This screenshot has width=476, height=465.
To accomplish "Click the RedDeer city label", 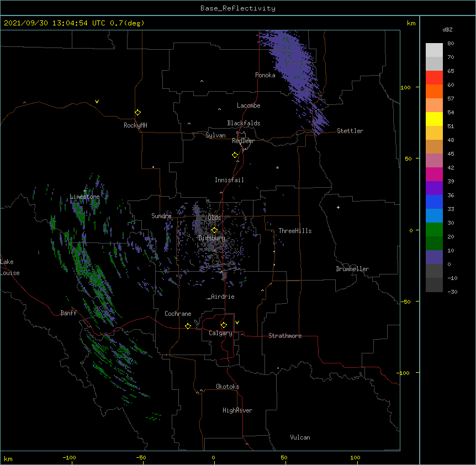I will coord(243,141).
